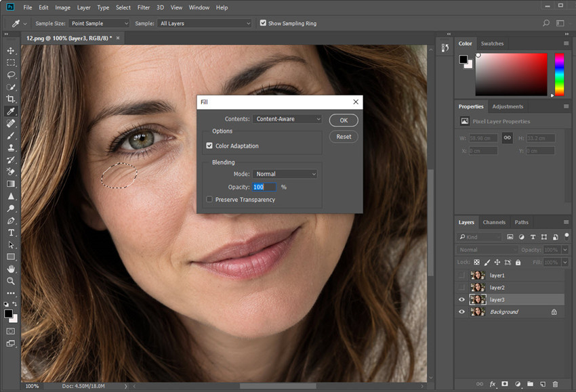This screenshot has height=392, width=576.
Task: Click the new adjustment layer icon
Action: [518, 384]
